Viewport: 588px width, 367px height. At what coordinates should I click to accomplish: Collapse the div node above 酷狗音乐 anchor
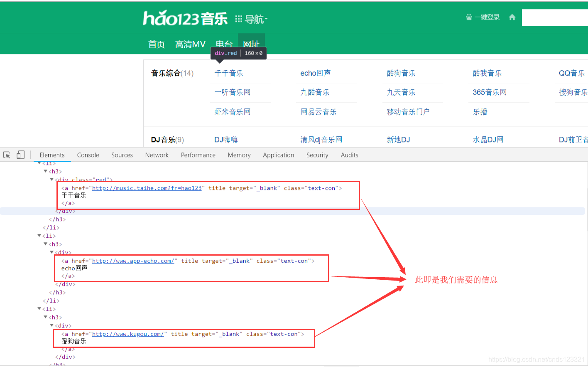pyautogui.click(x=52, y=325)
